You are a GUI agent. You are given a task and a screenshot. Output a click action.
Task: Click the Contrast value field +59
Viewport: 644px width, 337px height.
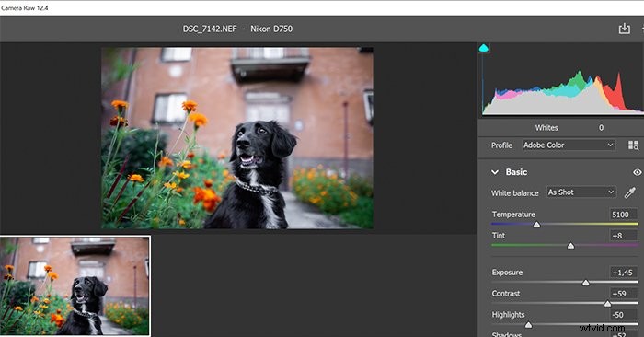[623, 294]
